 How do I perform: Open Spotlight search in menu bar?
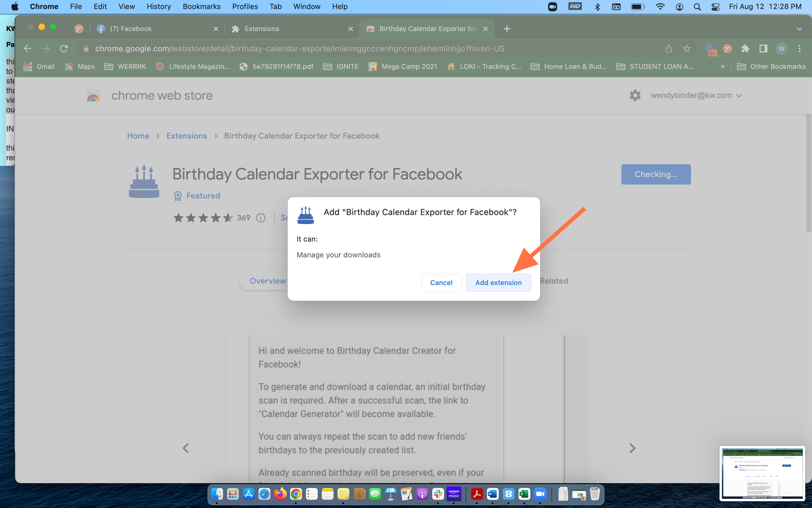[697, 7]
